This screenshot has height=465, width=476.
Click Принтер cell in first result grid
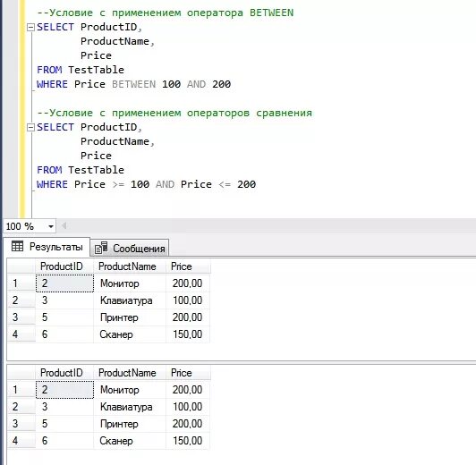pyautogui.click(x=130, y=317)
